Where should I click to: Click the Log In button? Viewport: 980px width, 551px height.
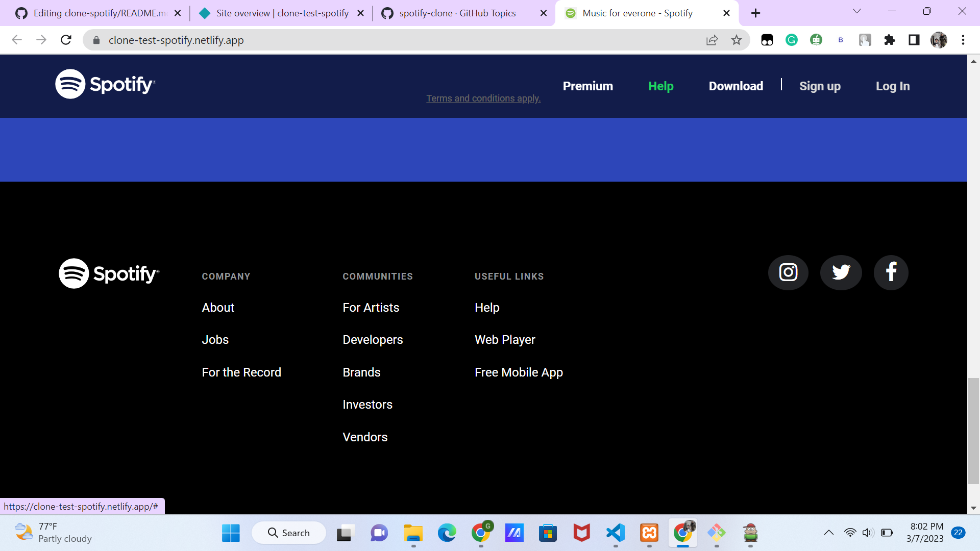(893, 86)
